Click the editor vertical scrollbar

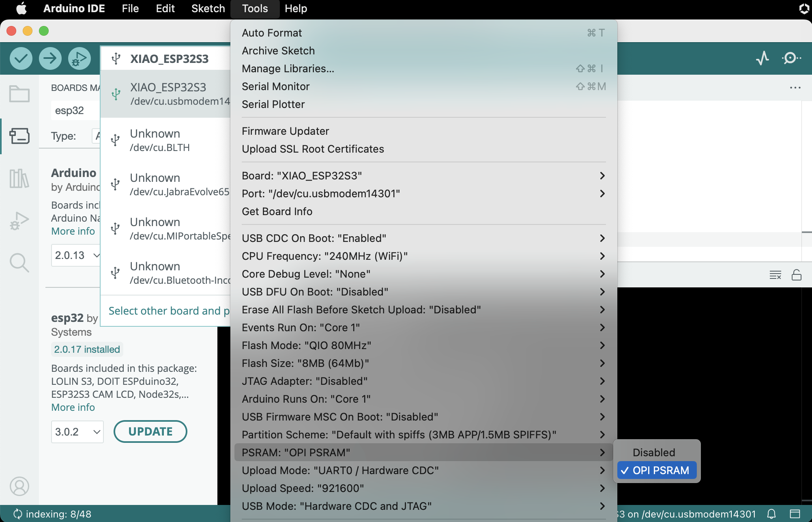pos(806,181)
